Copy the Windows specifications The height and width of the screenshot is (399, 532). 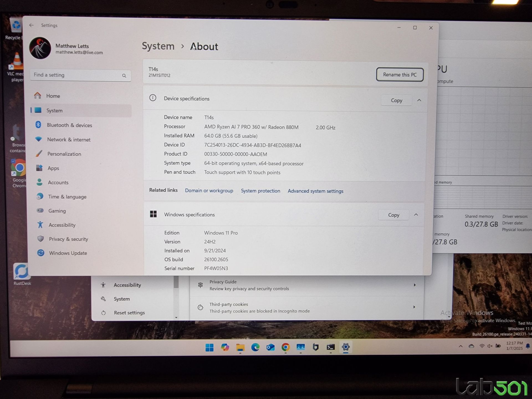click(x=393, y=215)
